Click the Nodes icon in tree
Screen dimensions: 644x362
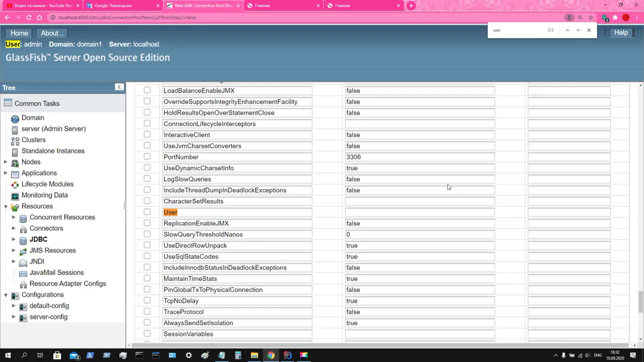click(x=15, y=163)
